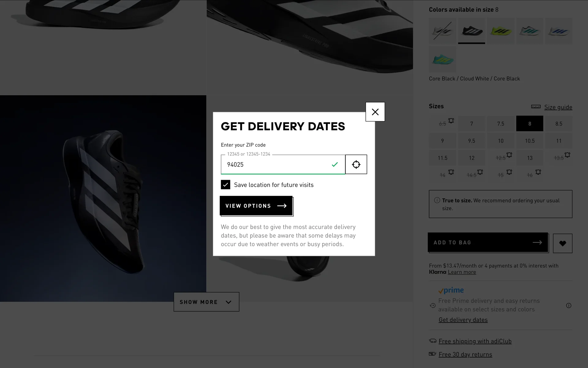588x368 pixels.
Task: Add shoe to wishlist heart icon
Action: click(x=562, y=243)
